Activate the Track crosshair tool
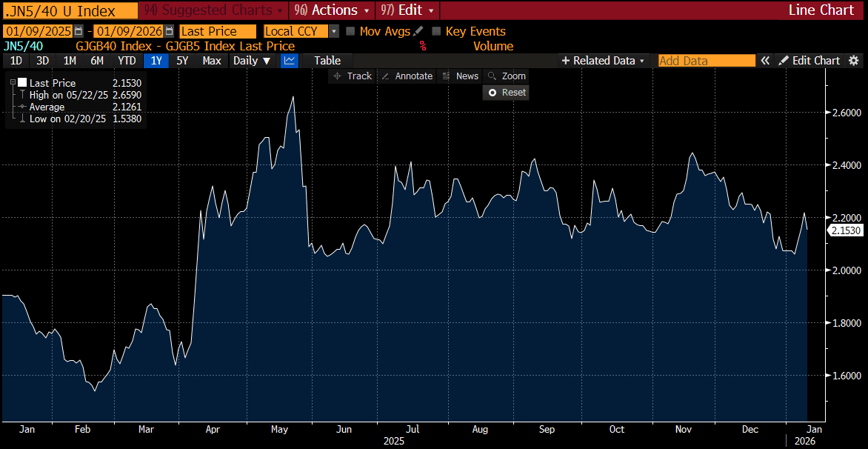The width and height of the screenshot is (868, 449). (x=353, y=76)
